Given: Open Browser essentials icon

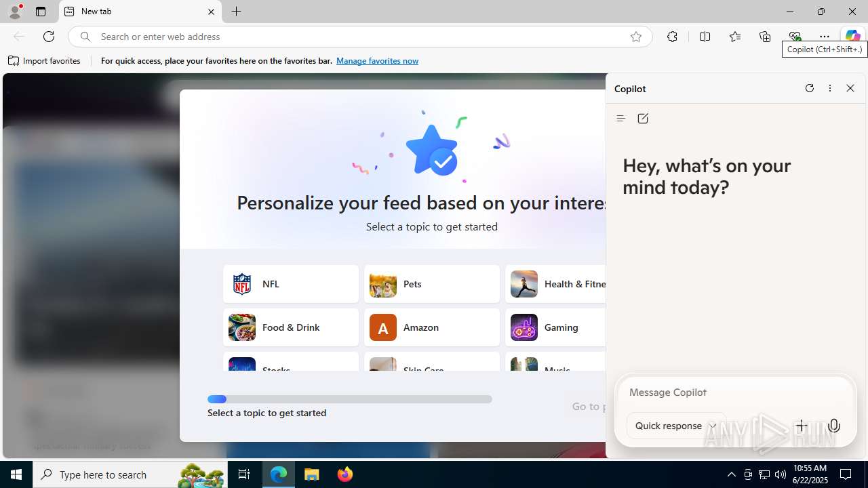Looking at the screenshot, I should pyautogui.click(x=795, y=37).
